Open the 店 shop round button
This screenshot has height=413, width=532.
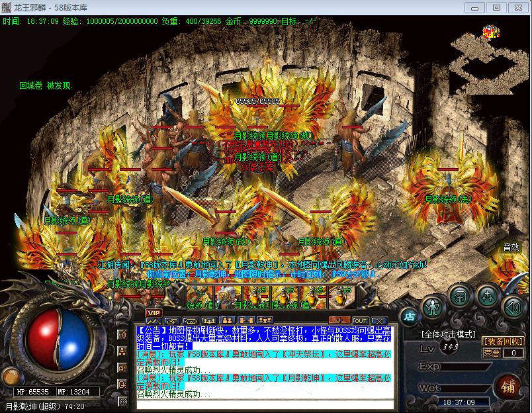[409, 316]
